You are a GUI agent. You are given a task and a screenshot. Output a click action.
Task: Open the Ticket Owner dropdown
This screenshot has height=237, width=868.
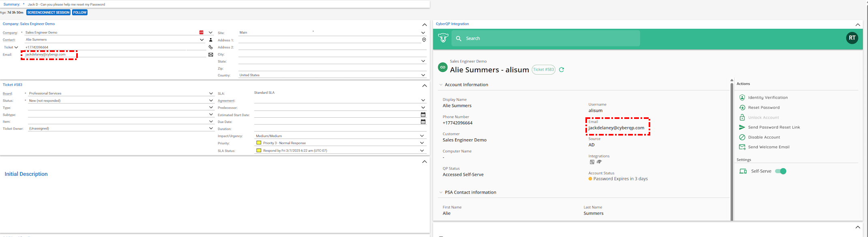point(211,128)
